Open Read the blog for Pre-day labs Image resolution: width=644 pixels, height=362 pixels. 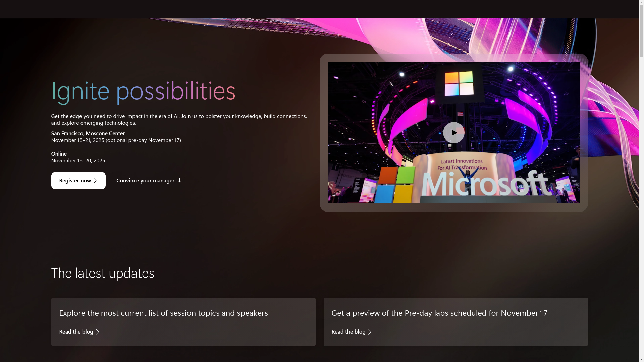352,331
